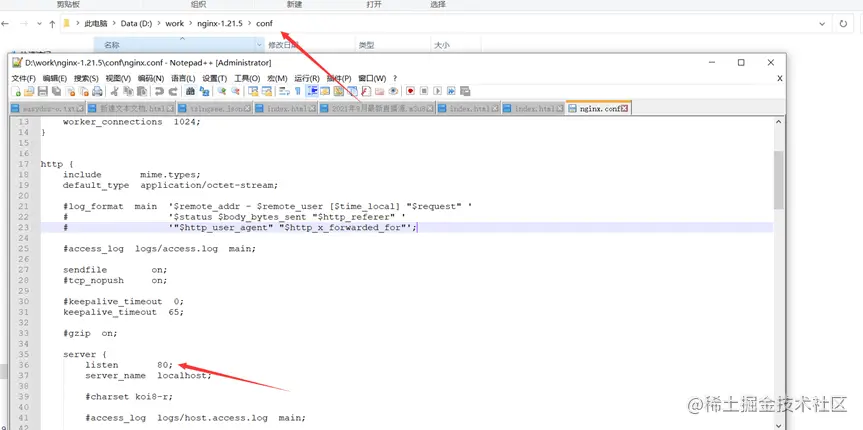The height and width of the screenshot is (430, 863).
Task: Click the Close All toolbar icon
Action: click(x=84, y=91)
